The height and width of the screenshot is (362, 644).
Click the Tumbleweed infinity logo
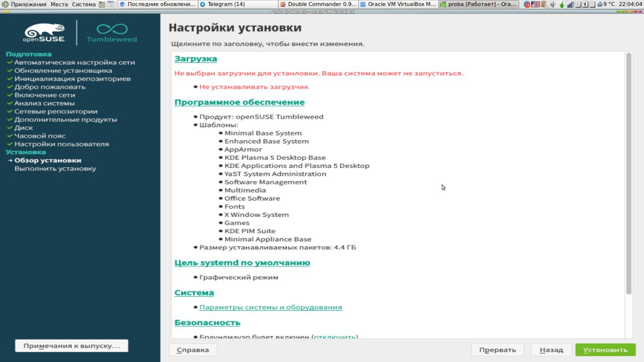[x=112, y=33]
